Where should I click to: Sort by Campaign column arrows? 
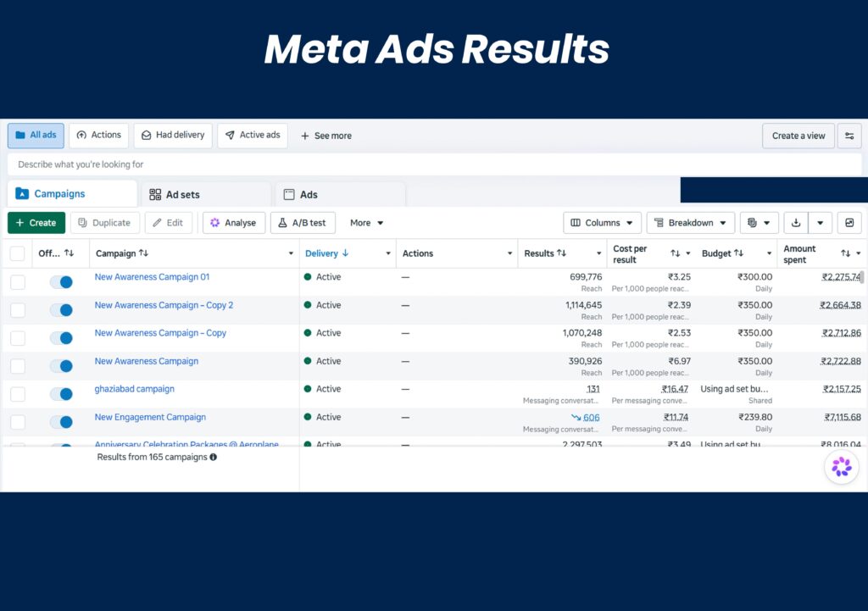[143, 253]
